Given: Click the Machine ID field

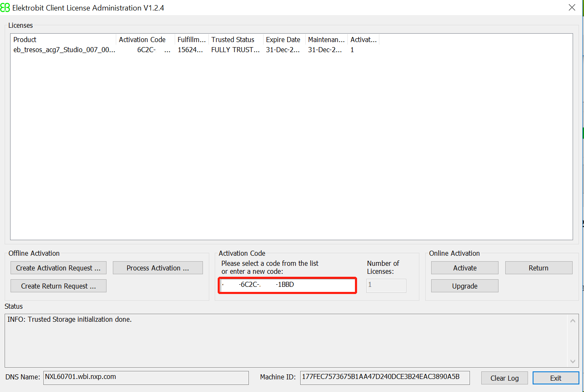Looking at the screenshot, I should pos(385,377).
